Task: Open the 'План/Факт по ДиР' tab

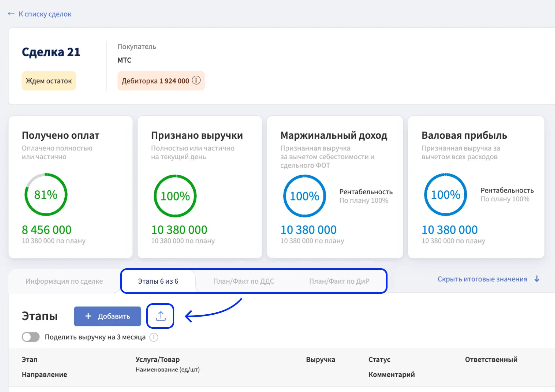Action: 339,281
